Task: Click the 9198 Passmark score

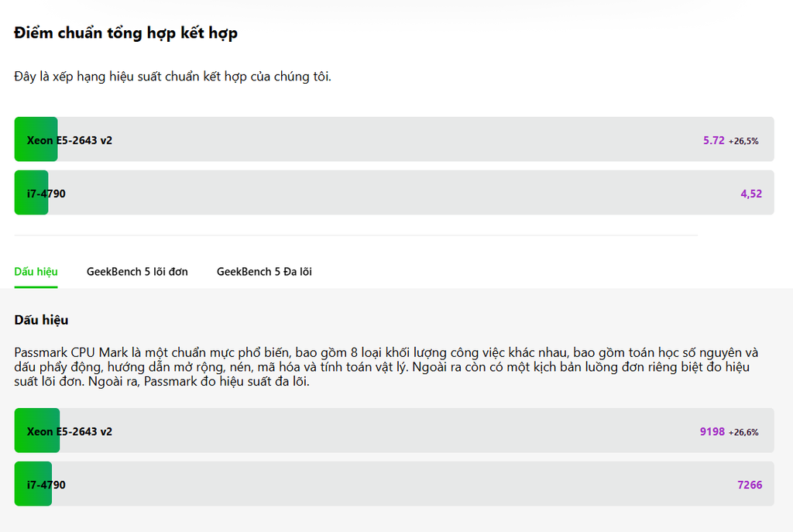Action: click(x=712, y=431)
